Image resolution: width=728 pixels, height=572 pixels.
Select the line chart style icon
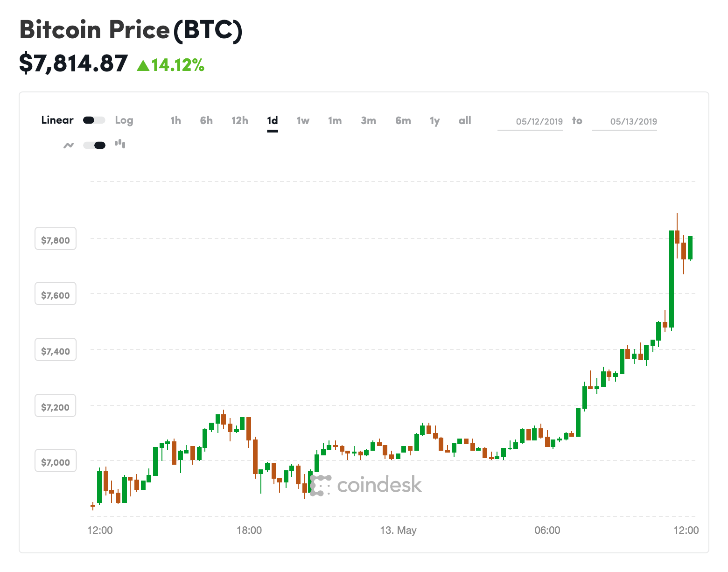click(68, 145)
